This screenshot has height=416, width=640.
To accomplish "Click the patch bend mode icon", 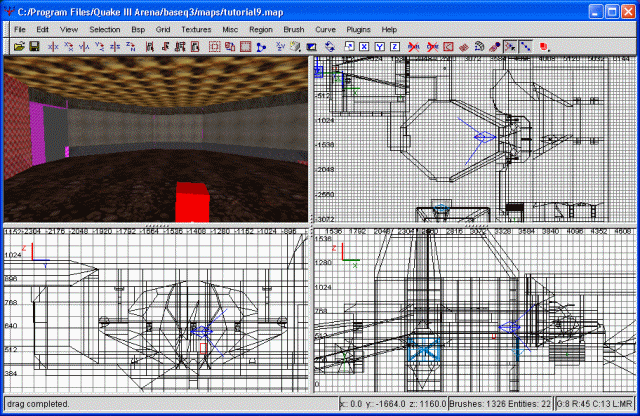I will click(479, 47).
